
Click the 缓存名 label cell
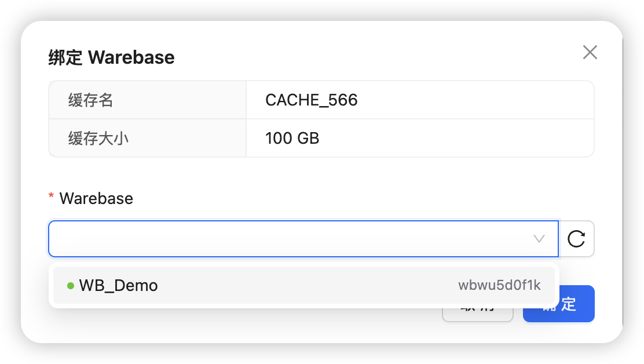[148, 100]
